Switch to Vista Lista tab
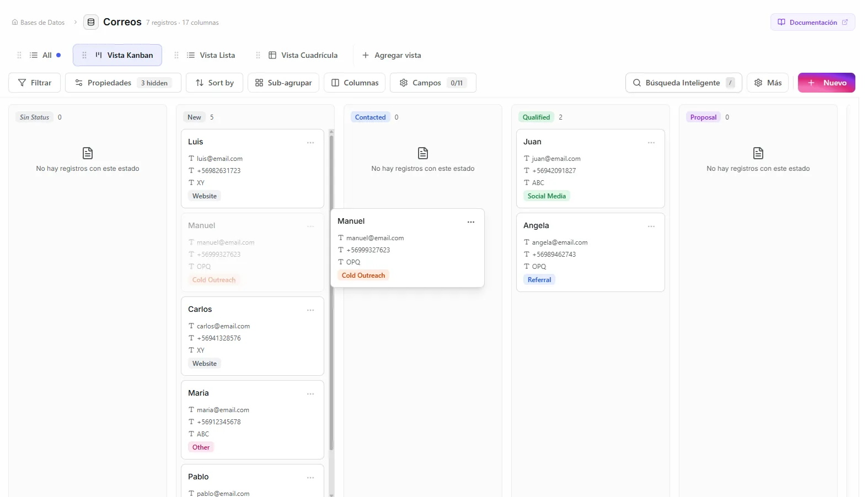The image size is (868, 497). click(211, 55)
